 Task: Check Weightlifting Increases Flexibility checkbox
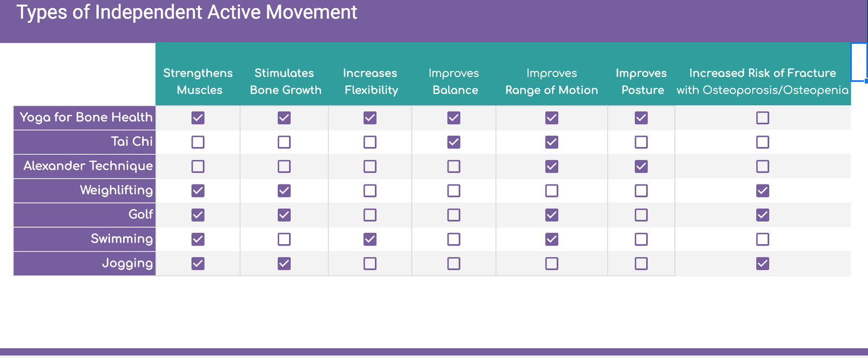point(369,191)
